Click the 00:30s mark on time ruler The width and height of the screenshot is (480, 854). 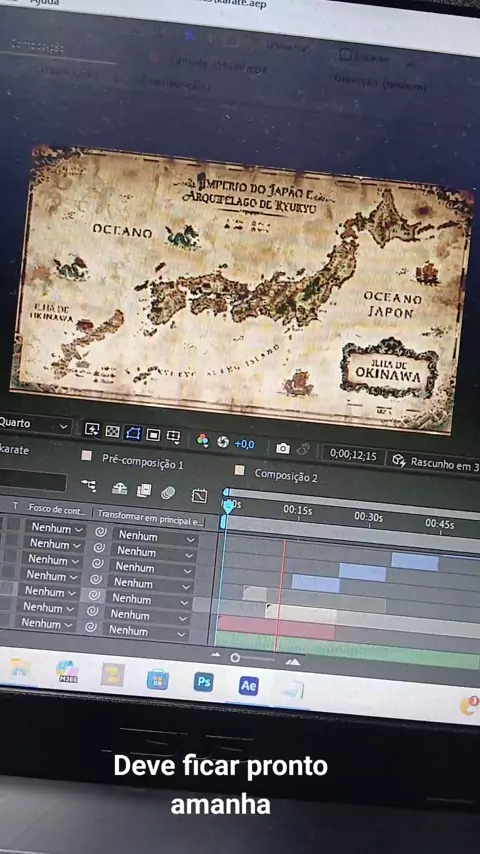pyautogui.click(x=368, y=517)
